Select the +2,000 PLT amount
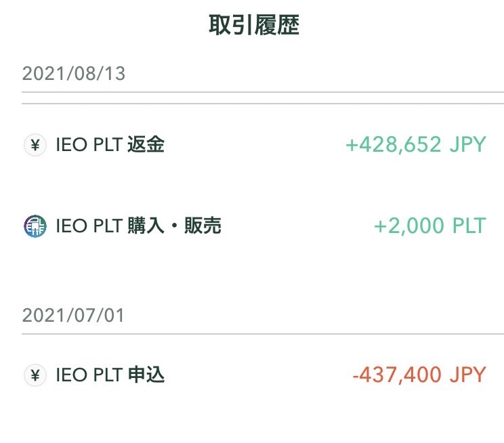Screen dimensions: 504x443 pos(430,226)
